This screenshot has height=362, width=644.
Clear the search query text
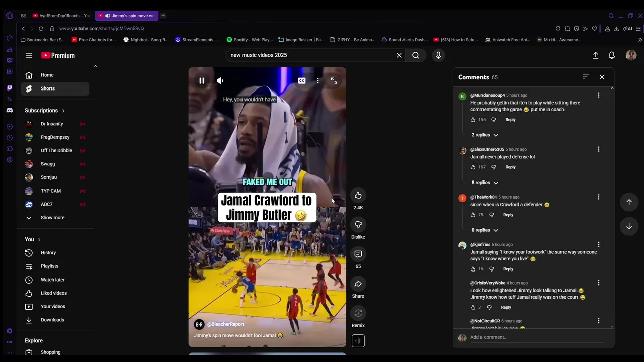[x=399, y=55]
